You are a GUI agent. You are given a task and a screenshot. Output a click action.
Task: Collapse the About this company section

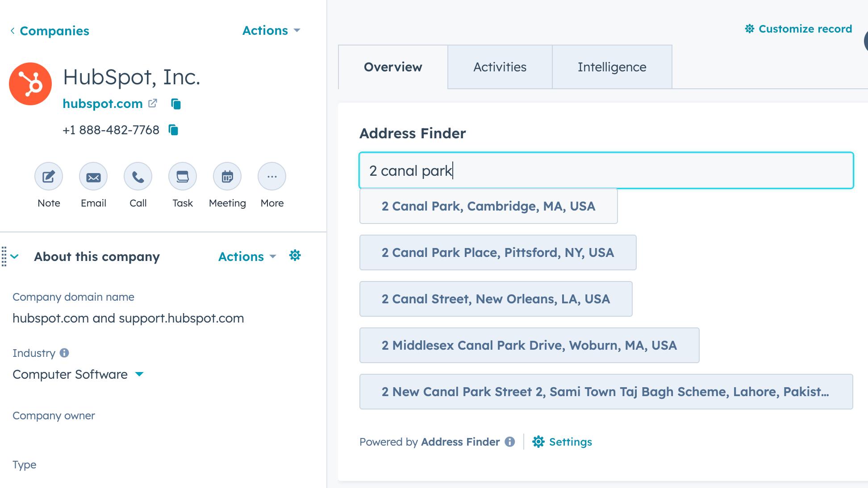(x=15, y=256)
